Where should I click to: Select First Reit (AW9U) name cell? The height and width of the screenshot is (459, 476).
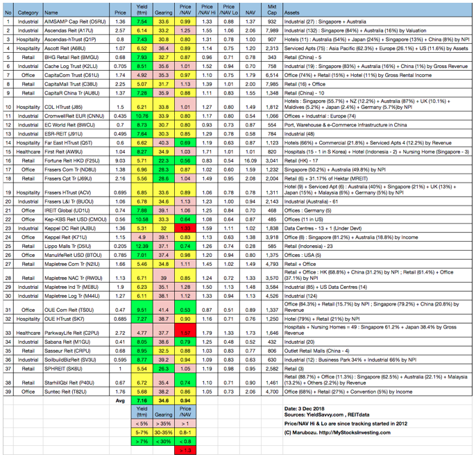(x=76, y=151)
